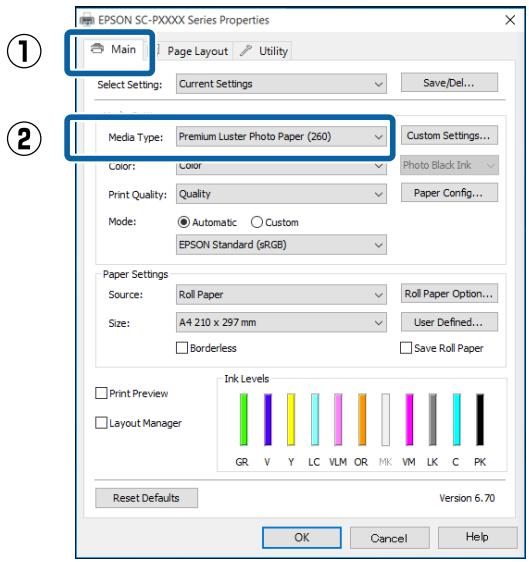Close the Properties dialog with X
The height and width of the screenshot is (562, 529).
tap(510, 20)
